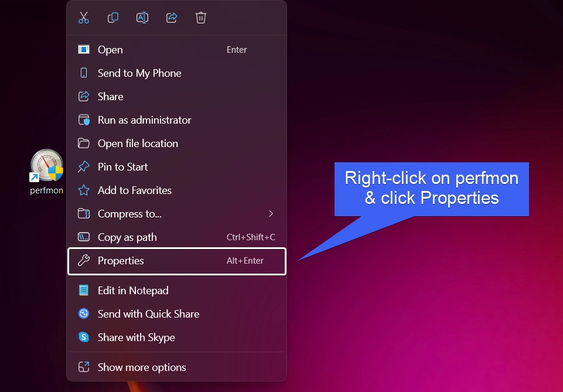Click the Rename icon in context menu
This screenshot has height=392, width=563.
[142, 18]
